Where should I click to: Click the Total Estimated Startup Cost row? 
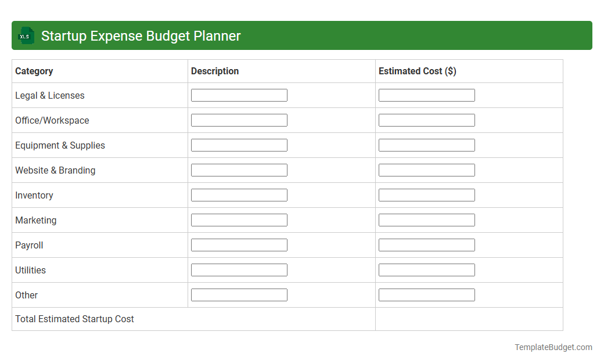pos(74,319)
